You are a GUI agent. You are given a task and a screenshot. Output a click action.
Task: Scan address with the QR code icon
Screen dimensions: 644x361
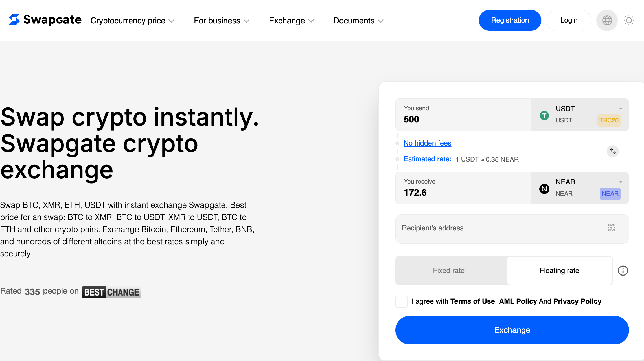612,228
